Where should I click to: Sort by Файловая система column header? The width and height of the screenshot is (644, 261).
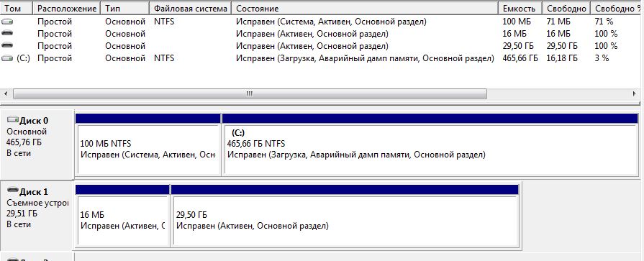tap(191, 8)
